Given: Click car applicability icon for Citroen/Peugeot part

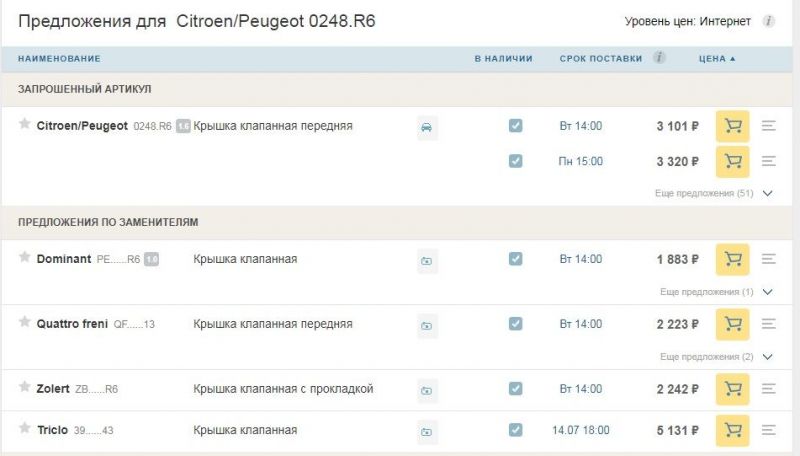Looking at the screenshot, I should click(x=427, y=127).
